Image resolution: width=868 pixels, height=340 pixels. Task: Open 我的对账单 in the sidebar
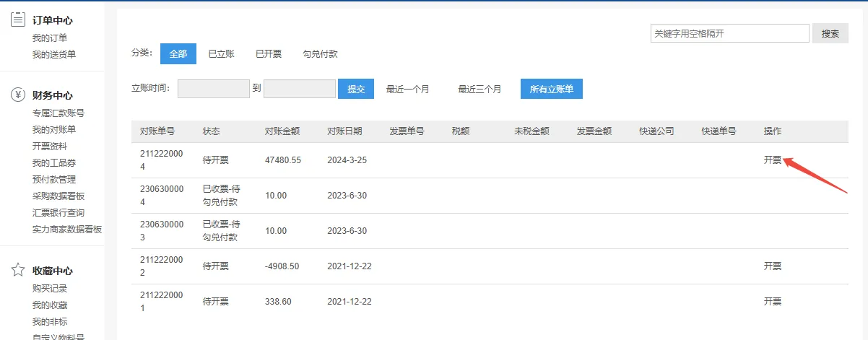point(54,130)
